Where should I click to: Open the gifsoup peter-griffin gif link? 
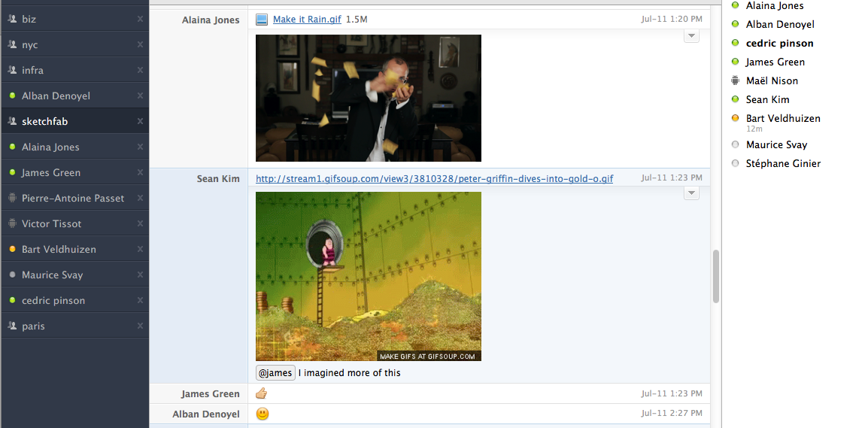click(x=434, y=178)
